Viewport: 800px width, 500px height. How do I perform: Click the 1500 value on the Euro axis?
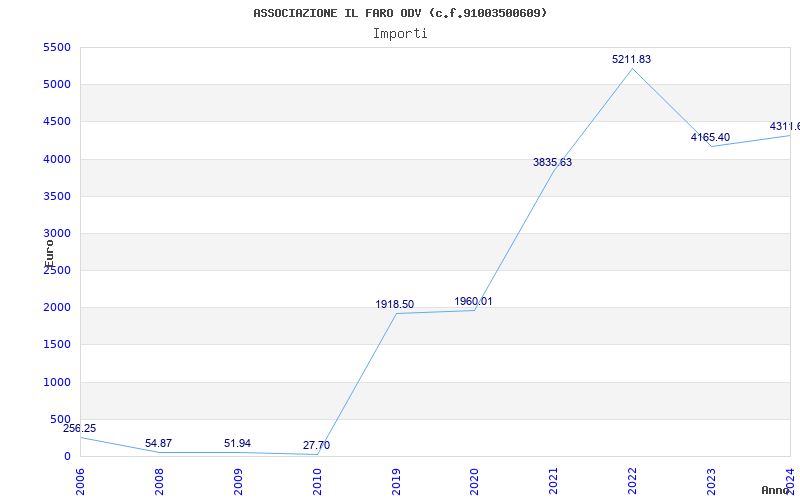pyautogui.click(x=57, y=344)
